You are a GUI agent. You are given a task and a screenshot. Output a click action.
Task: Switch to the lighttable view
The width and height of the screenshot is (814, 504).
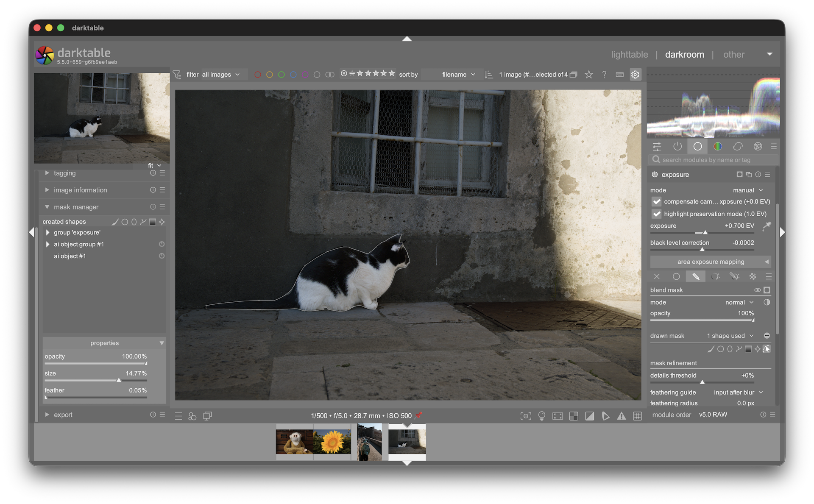coord(629,55)
